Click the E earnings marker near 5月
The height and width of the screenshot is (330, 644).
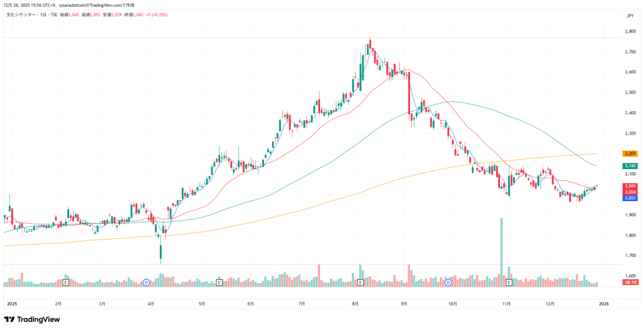219,283
